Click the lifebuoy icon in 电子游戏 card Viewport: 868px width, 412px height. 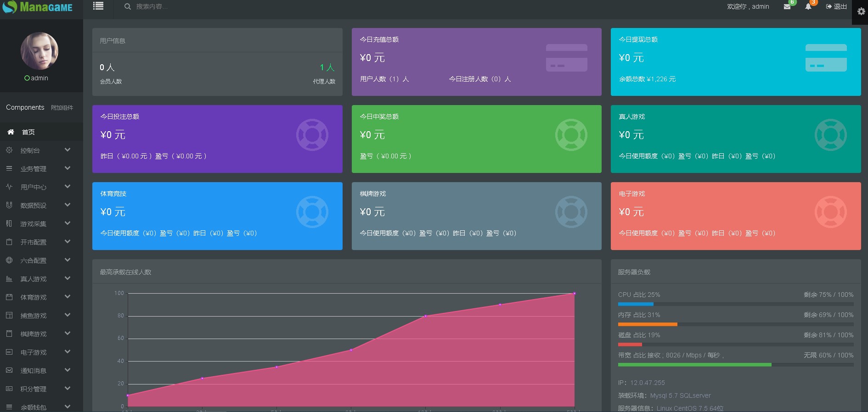830,212
